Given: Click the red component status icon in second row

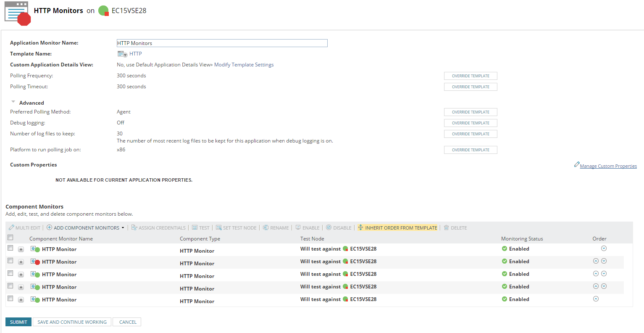Looking at the screenshot, I should point(35,262).
